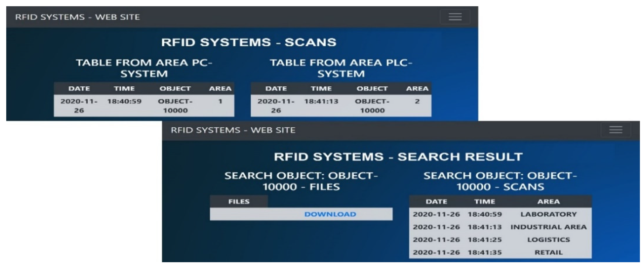Click OBJECT header in PLC-System table
644x268 pixels.
[x=372, y=88]
